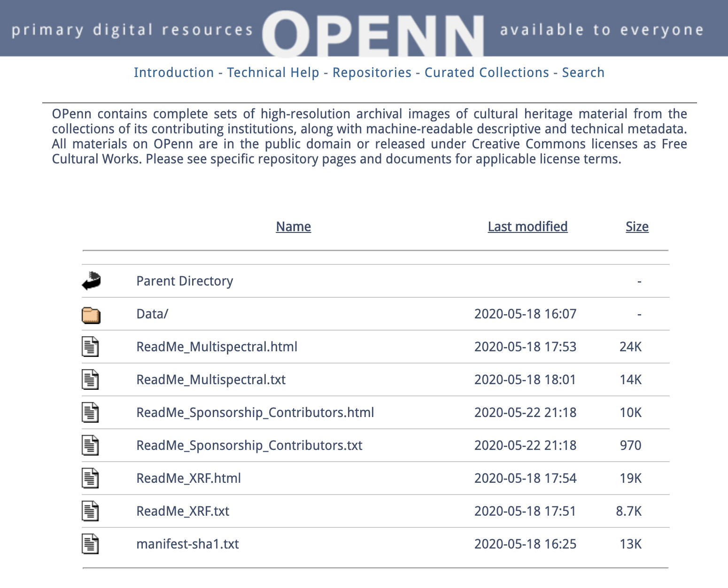This screenshot has width=728, height=588.
Task: Click the ReadMe_Multispectral.txt file icon
Action: (x=91, y=380)
